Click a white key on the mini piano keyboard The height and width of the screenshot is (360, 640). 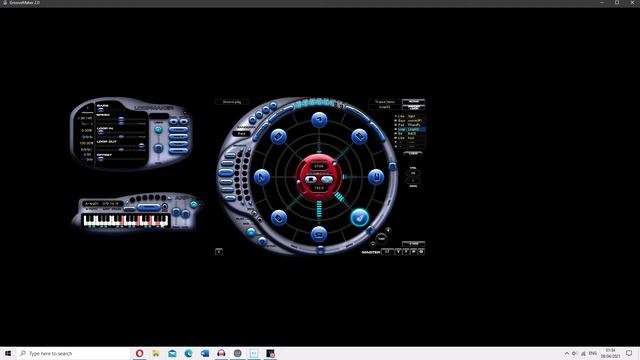click(86, 223)
